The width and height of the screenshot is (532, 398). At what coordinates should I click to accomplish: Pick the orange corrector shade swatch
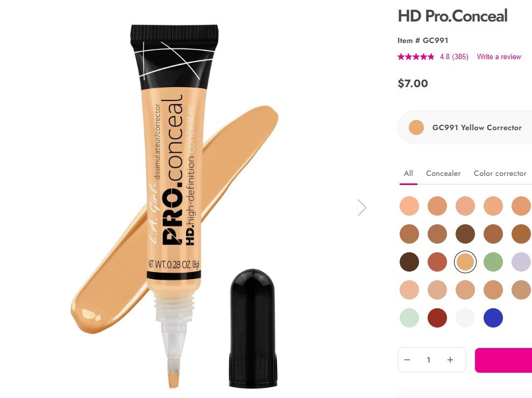tap(437, 262)
